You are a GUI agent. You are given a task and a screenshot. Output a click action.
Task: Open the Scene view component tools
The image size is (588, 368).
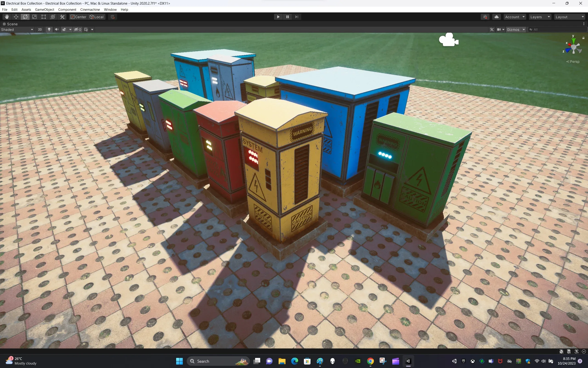pos(492,29)
